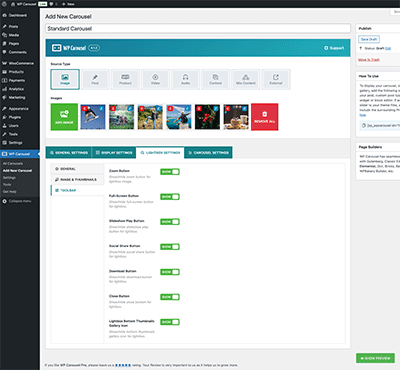Screen dimensions: 400x370
Task: Open WooCommerce in the sidebar
Action: (20, 63)
